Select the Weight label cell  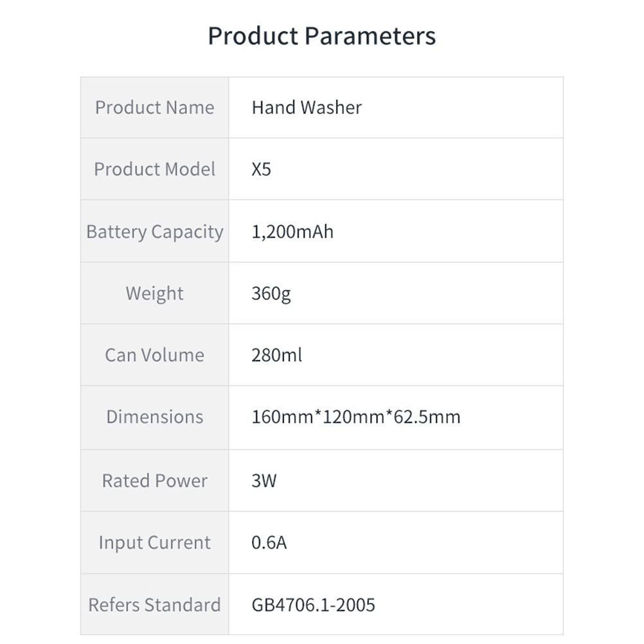(154, 293)
